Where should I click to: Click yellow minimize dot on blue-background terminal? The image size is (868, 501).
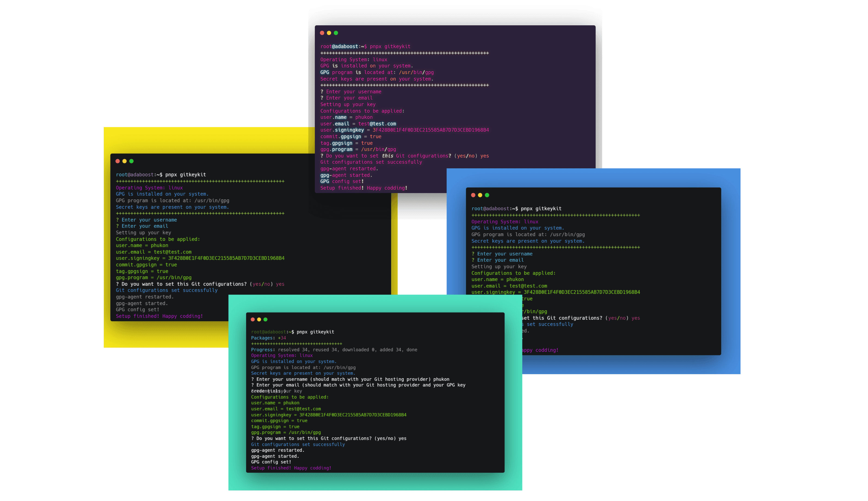(x=480, y=195)
